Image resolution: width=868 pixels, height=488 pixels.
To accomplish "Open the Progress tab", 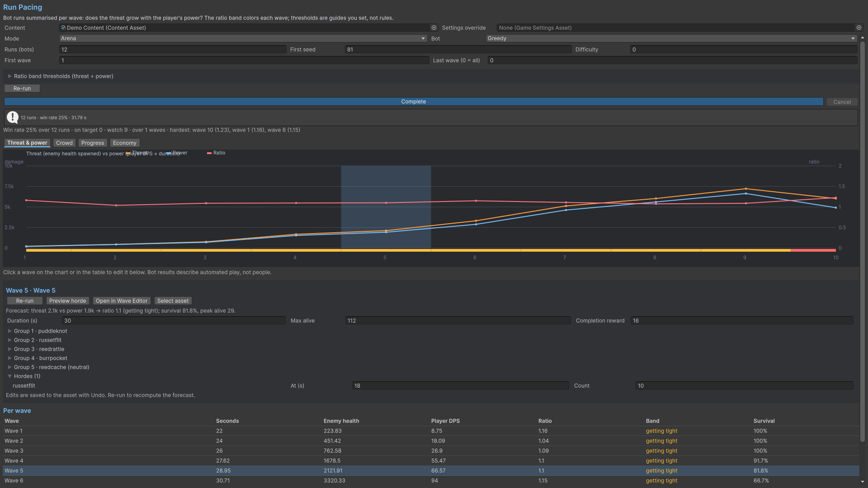I will click(93, 143).
